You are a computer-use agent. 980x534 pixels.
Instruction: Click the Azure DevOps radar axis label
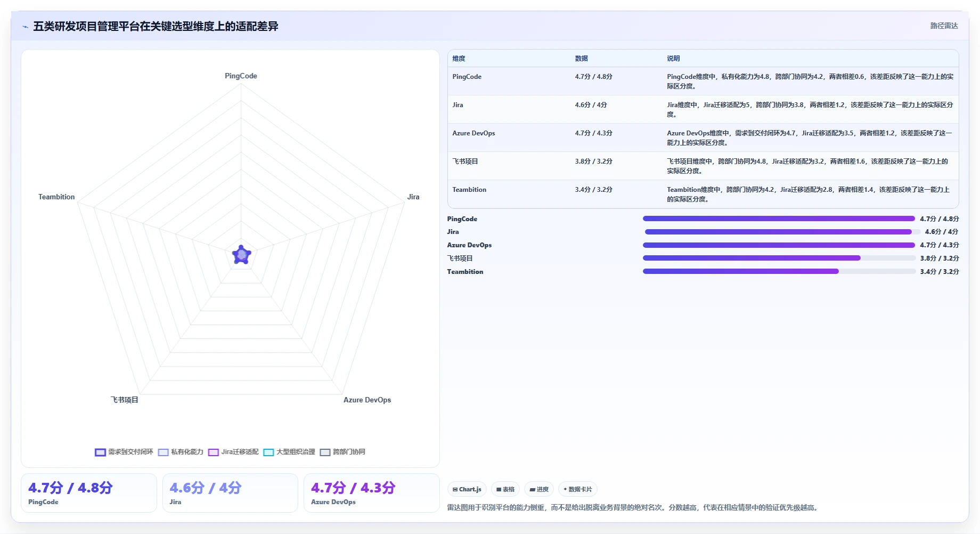[x=367, y=400]
